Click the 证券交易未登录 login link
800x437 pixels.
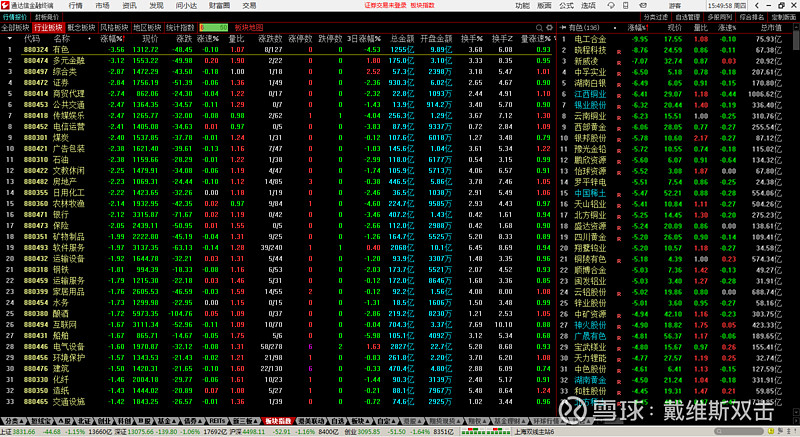[385, 5]
